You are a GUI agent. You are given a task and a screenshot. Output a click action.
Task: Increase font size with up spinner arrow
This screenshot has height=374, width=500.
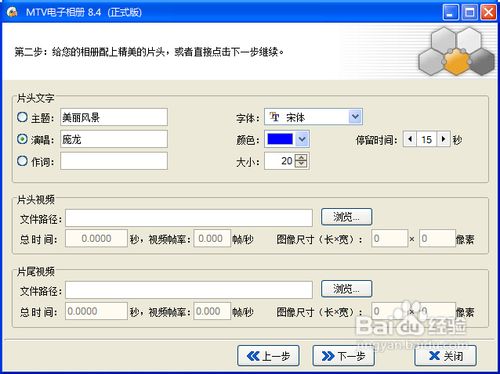click(302, 157)
